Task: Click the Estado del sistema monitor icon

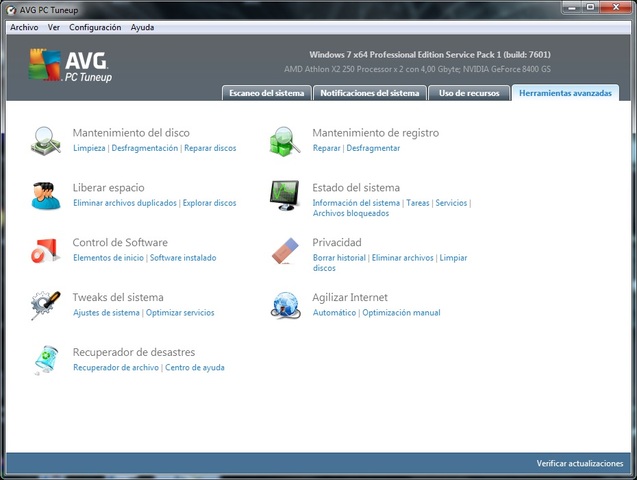Action: 284,195
